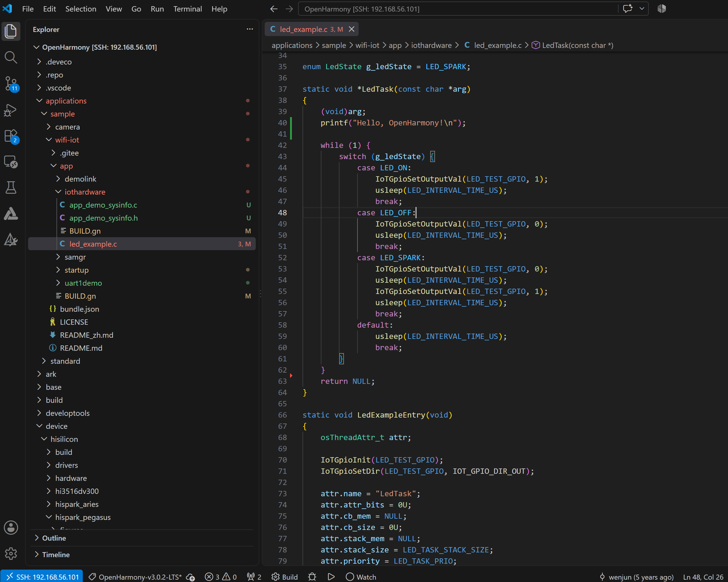Open Source Control with 11 changes

[x=11, y=83]
